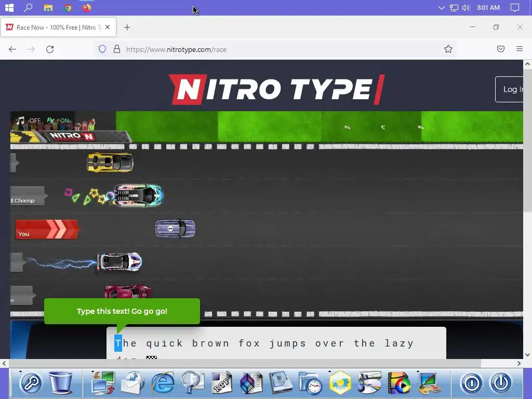The height and width of the screenshot is (399, 532).
Task: Click the red You player banner
Action: click(x=47, y=230)
